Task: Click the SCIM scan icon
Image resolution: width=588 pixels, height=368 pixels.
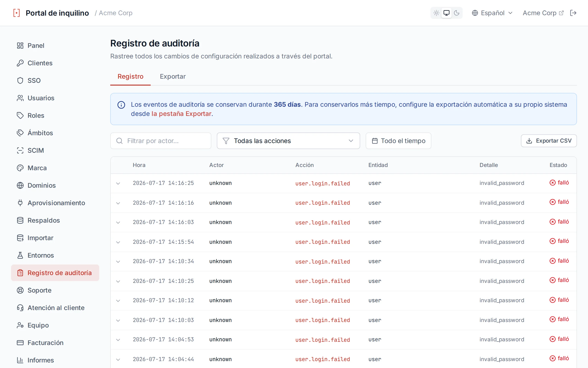Action: (x=20, y=150)
